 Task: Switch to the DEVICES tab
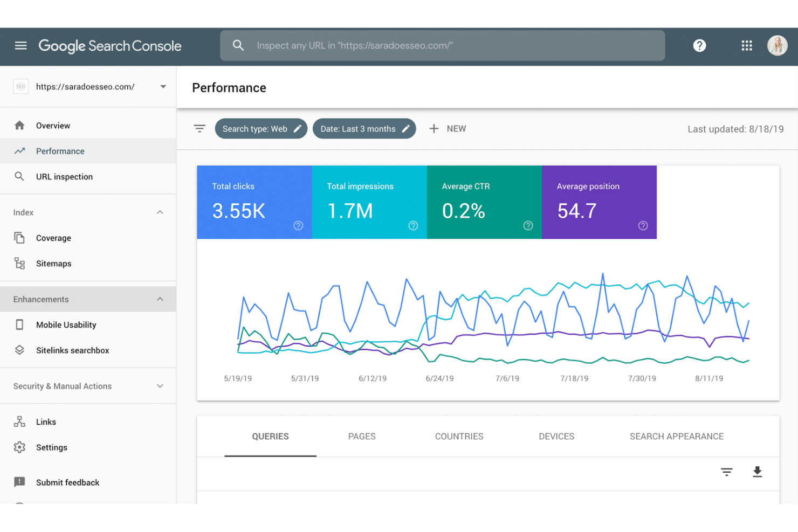(x=556, y=437)
